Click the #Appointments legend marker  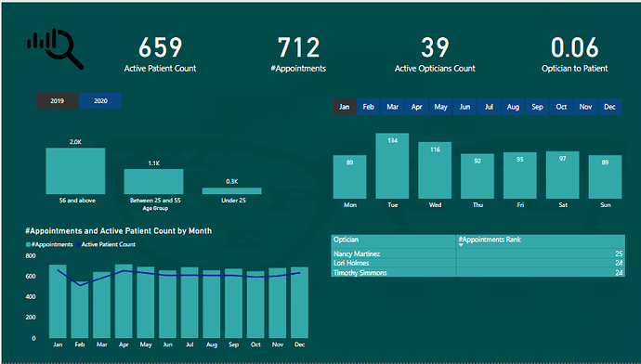28,245
